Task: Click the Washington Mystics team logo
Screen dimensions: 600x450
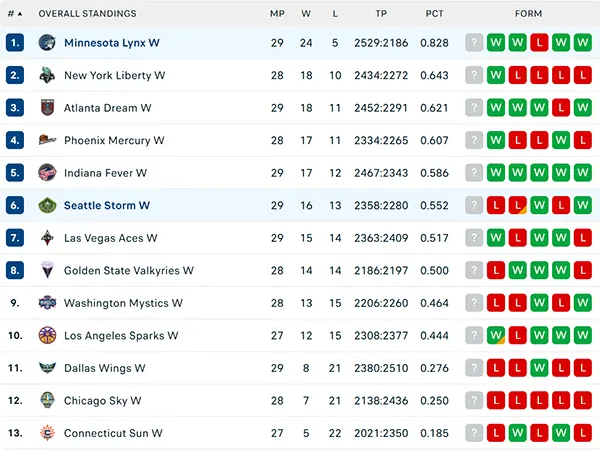Action: 47,303
